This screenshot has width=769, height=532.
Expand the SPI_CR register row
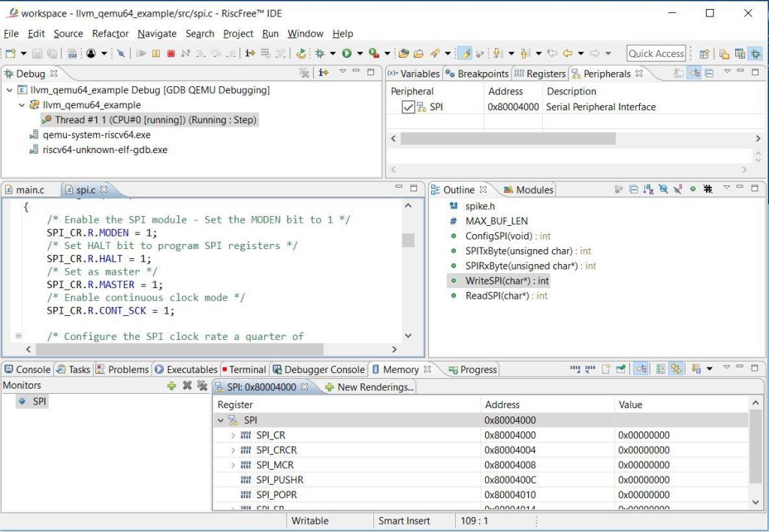tap(233, 435)
